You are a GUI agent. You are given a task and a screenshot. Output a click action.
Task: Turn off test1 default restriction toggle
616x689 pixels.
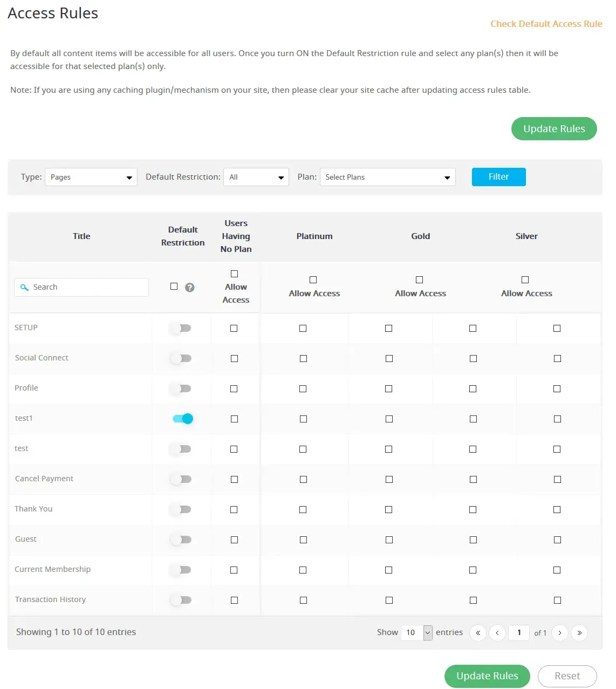coord(183,419)
